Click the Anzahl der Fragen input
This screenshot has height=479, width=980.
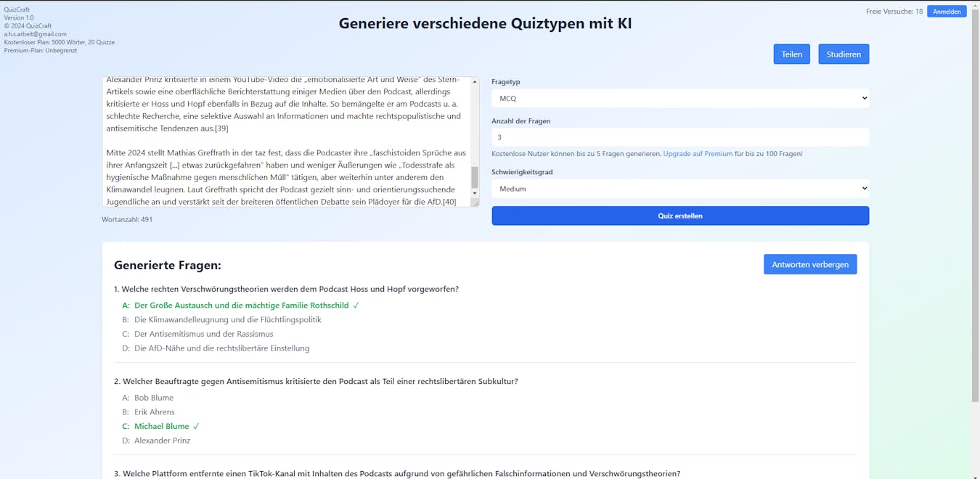pyautogui.click(x=680, y=137)
